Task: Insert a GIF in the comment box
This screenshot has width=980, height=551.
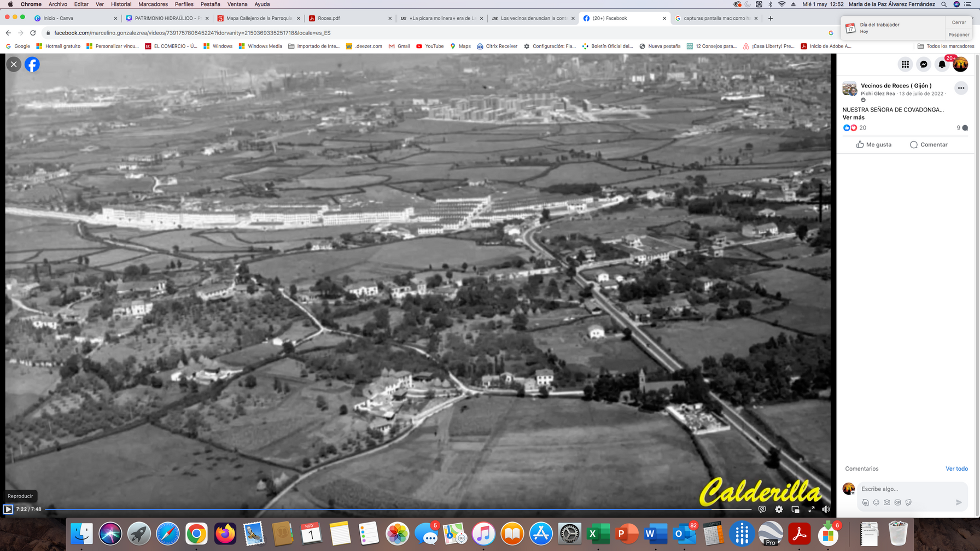Action: tap(897, 502)
